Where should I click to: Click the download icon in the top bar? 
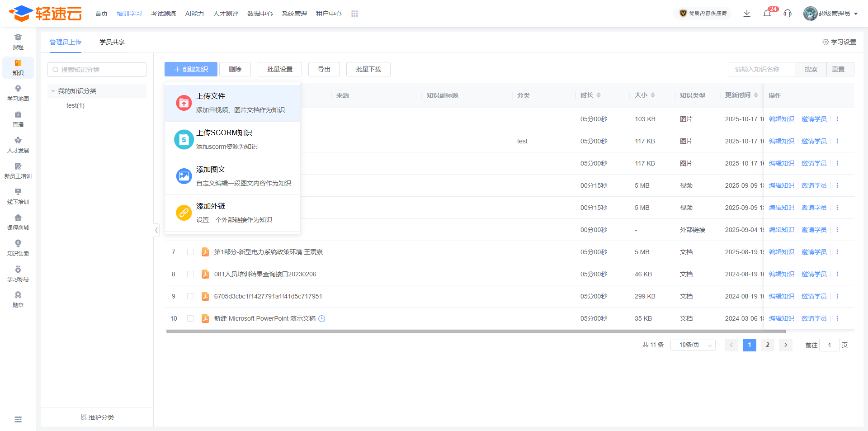tap(747, 14)
